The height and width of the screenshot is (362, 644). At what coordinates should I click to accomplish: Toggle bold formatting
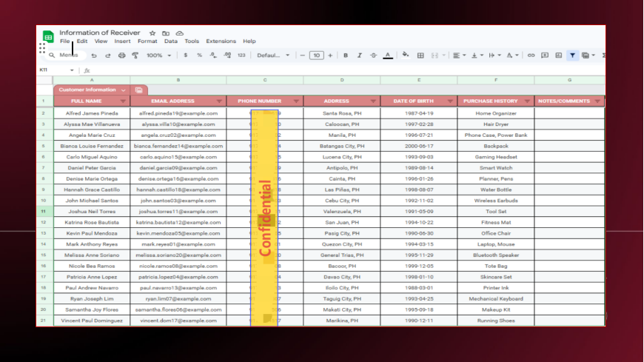(x=346, y=56)
